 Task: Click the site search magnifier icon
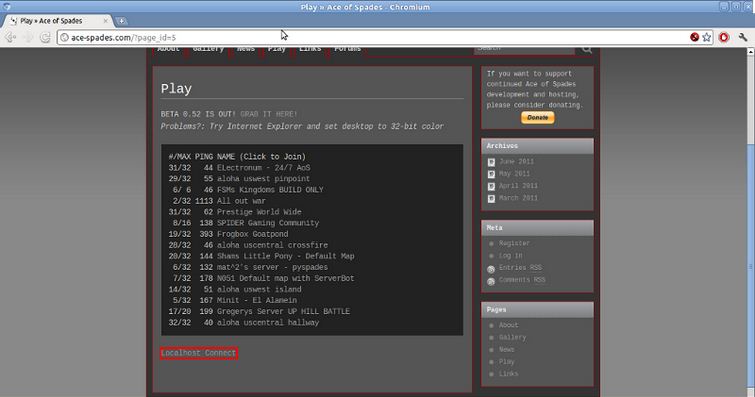click(586, 50)
